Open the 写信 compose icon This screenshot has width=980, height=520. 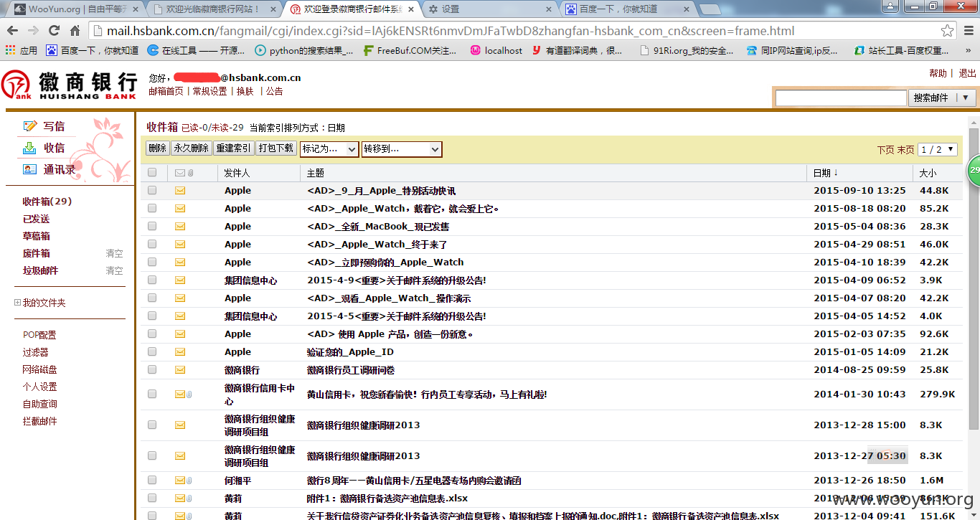[29, 126]
